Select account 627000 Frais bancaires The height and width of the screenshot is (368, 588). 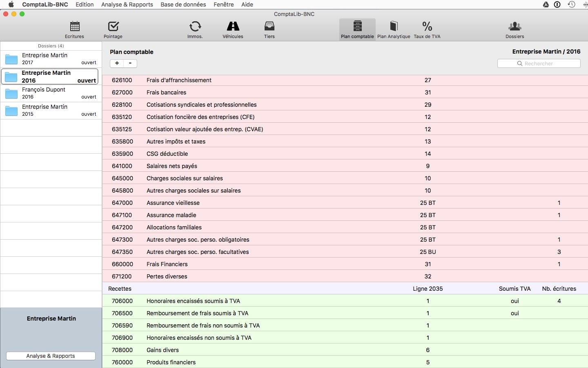pyautogui.click(x=345, y=92)
